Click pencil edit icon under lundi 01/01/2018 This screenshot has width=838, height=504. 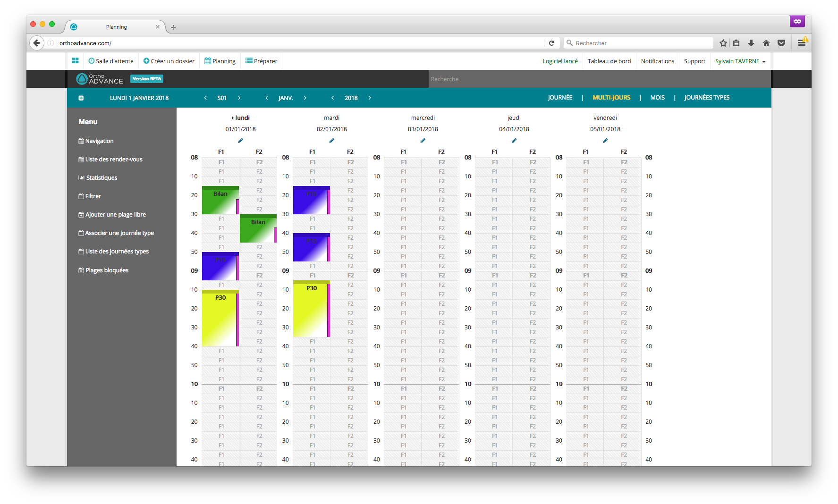tap(240, 141)
